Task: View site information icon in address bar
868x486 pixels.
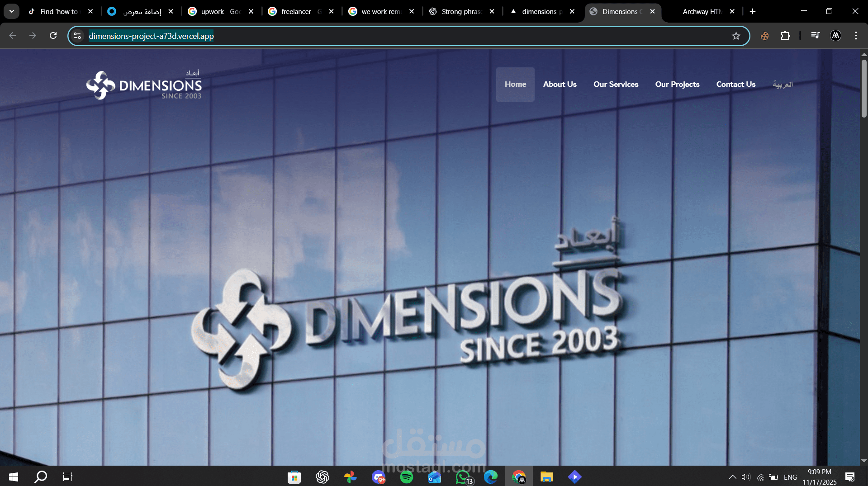Action: (x=77, y=36)
